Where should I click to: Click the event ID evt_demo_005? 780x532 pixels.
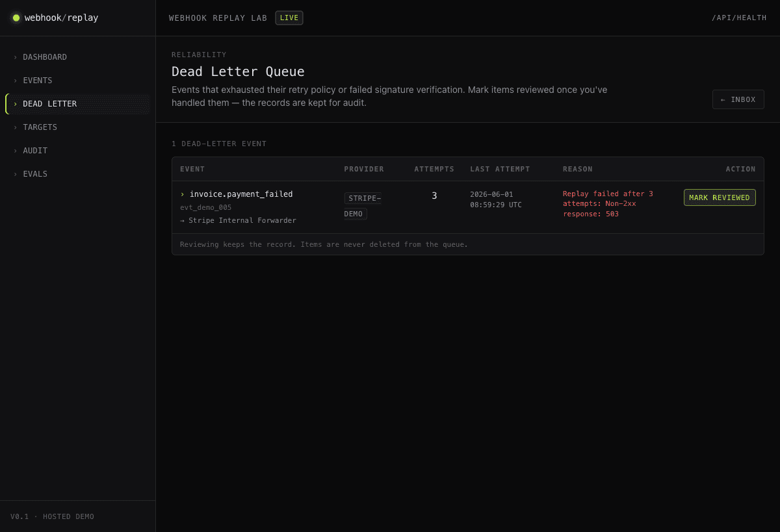tap(205, 207)
